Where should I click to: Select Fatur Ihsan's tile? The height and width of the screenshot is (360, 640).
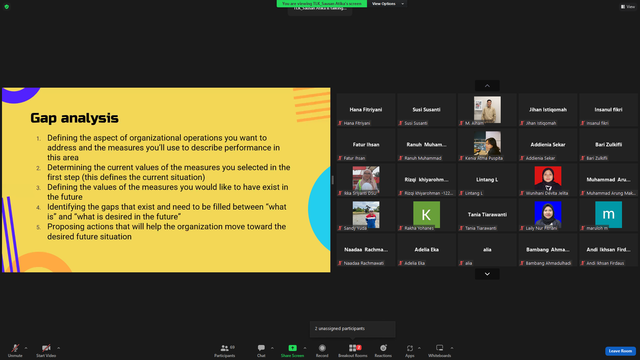(x=366, y=145)
